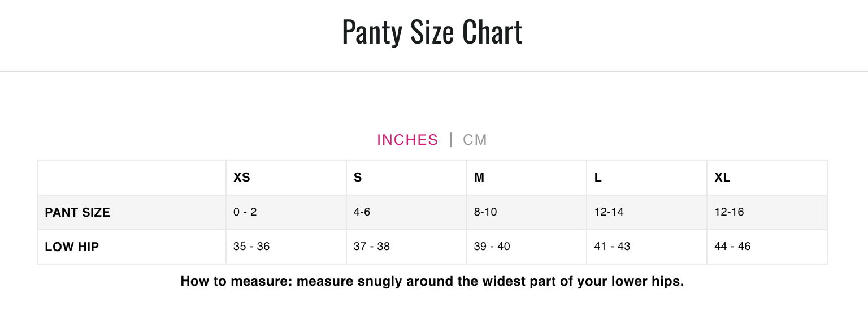
Task: Switch units to CM
Action: (475, 140)
